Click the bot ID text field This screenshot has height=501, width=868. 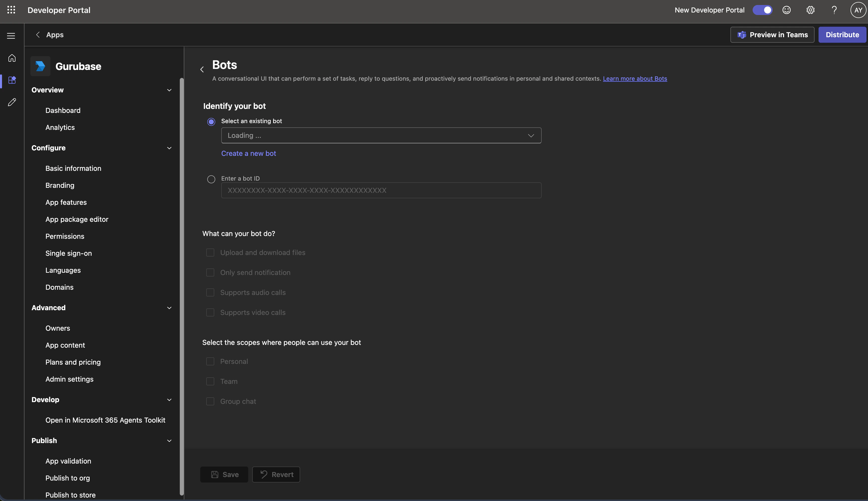(381, 190)
